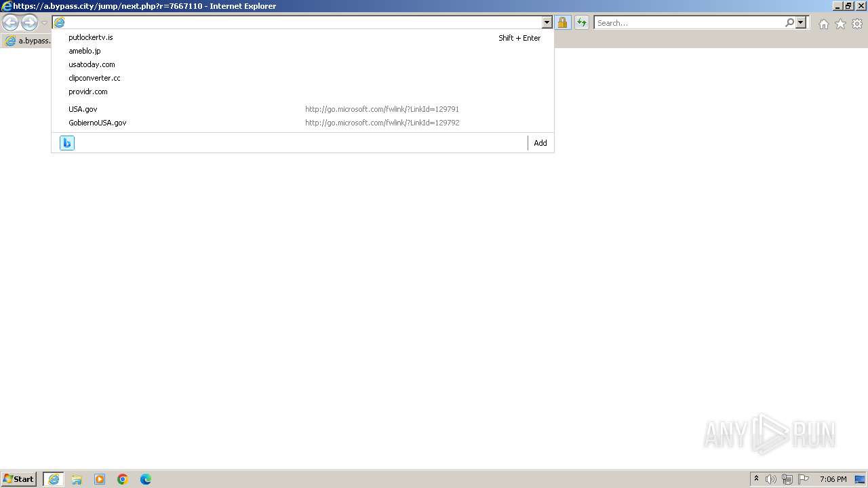Open the network tray icon
The height and width of the screenshot is (488, 868).
click(x=787, y=479)
